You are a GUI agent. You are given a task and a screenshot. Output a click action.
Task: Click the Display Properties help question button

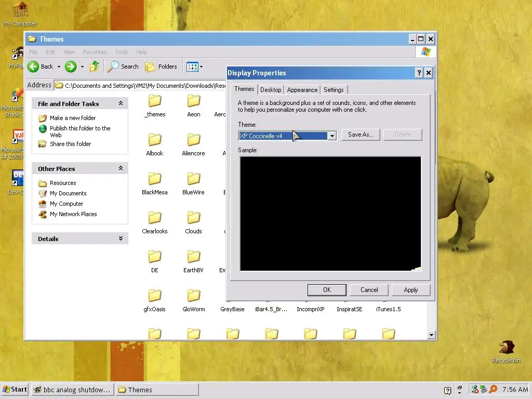click(419, 73)
